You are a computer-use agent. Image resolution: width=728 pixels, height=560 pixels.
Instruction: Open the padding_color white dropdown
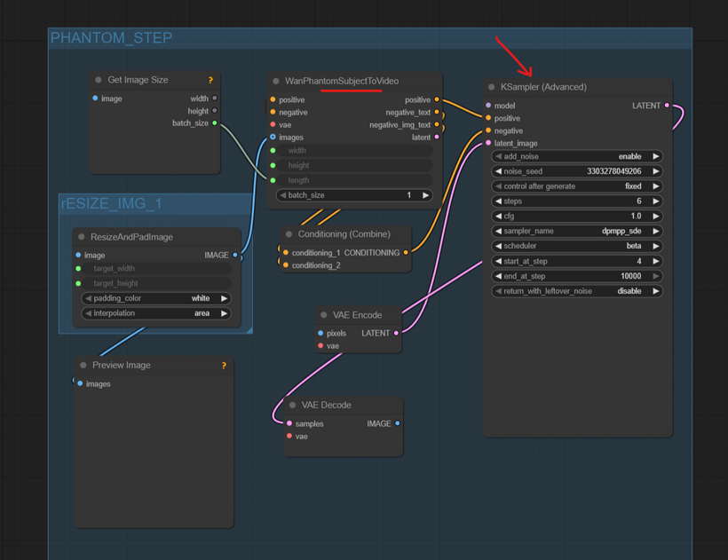tap(156, 298)
